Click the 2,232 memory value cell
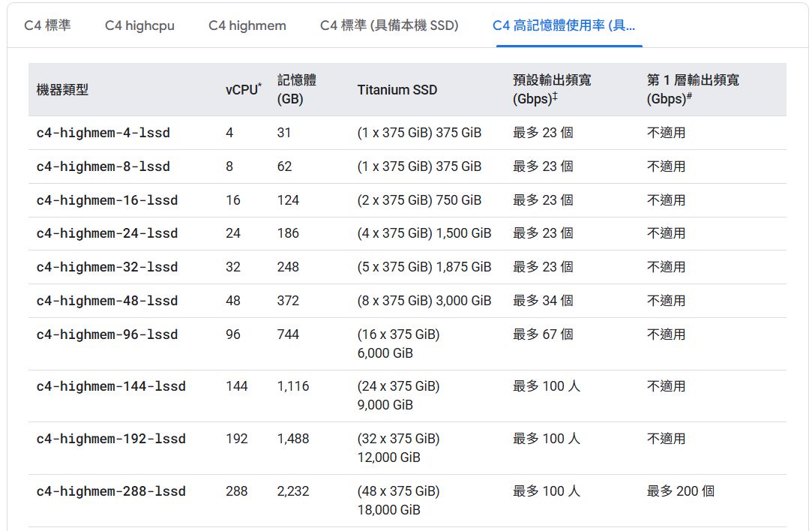The width and height of the screenshot is (812, 531). pyautogui.click(x=293, y=491)
